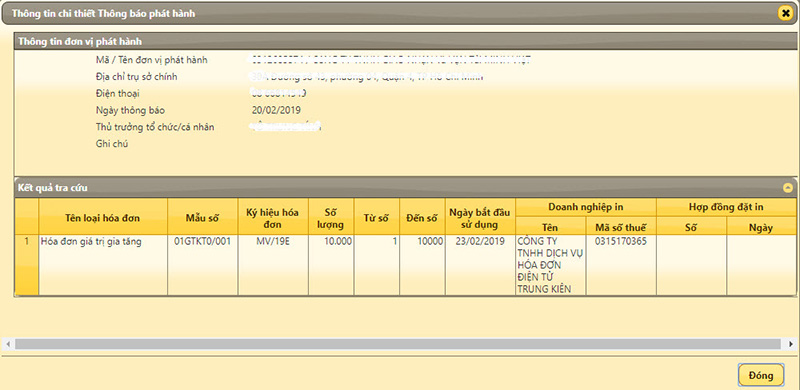Select row number 1 cell
800x390 pixels.
tap(27, 265)
